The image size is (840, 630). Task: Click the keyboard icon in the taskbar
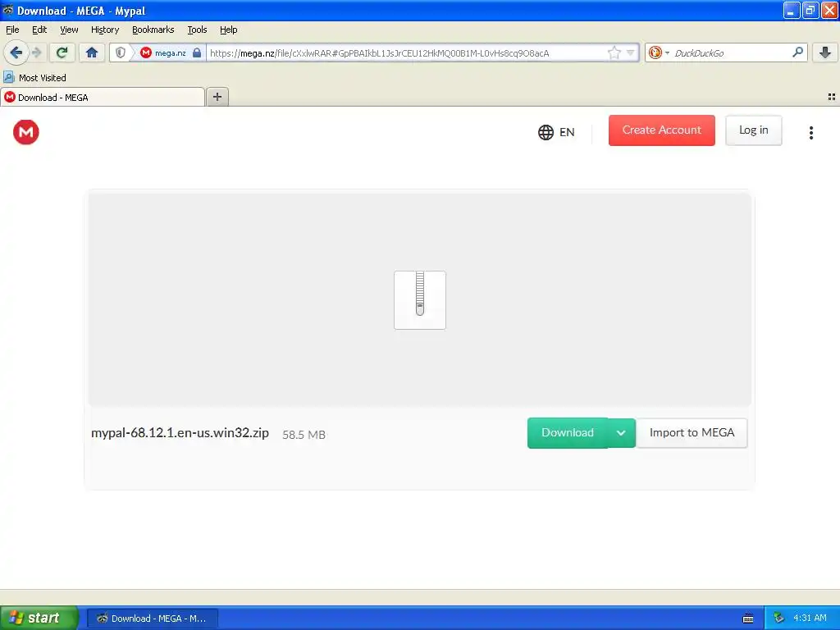pos(748,619)
